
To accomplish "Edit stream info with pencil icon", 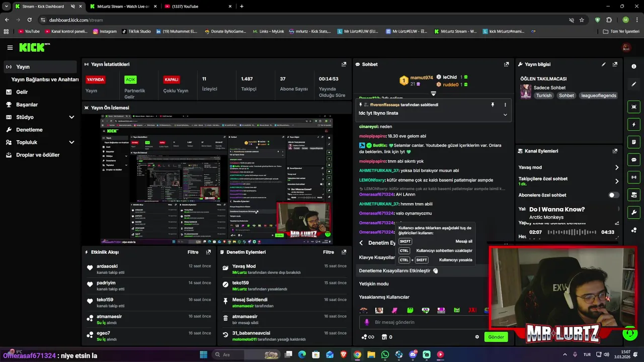I will pyautogui.click(x=604, y=64).
